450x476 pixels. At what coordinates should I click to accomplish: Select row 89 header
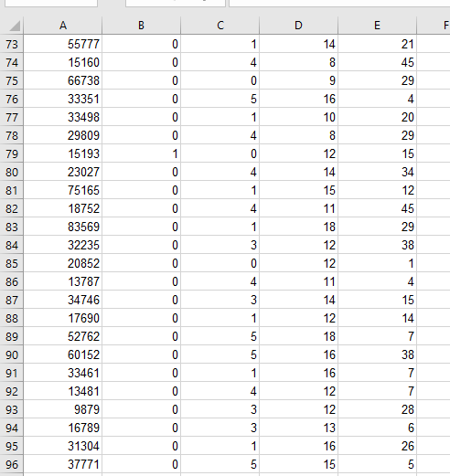[x=12, y=336]
